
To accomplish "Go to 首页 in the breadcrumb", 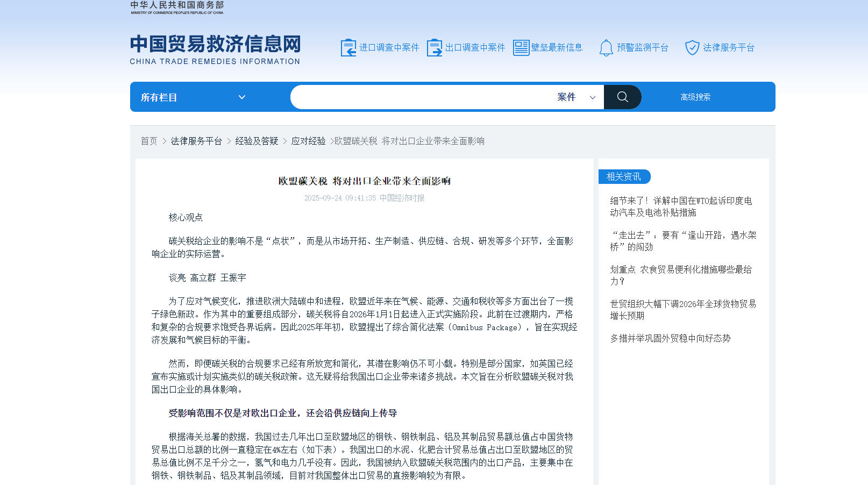I will [149, 141].
